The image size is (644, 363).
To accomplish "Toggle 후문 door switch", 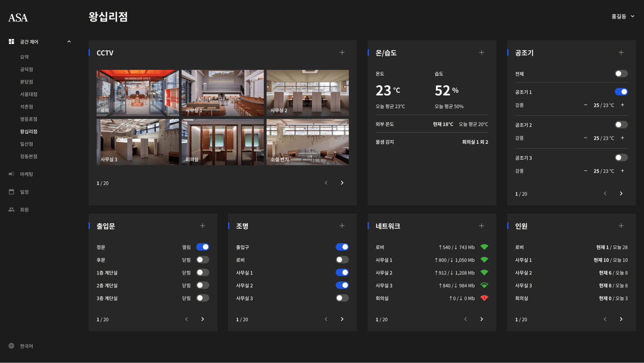I will 203,260.
